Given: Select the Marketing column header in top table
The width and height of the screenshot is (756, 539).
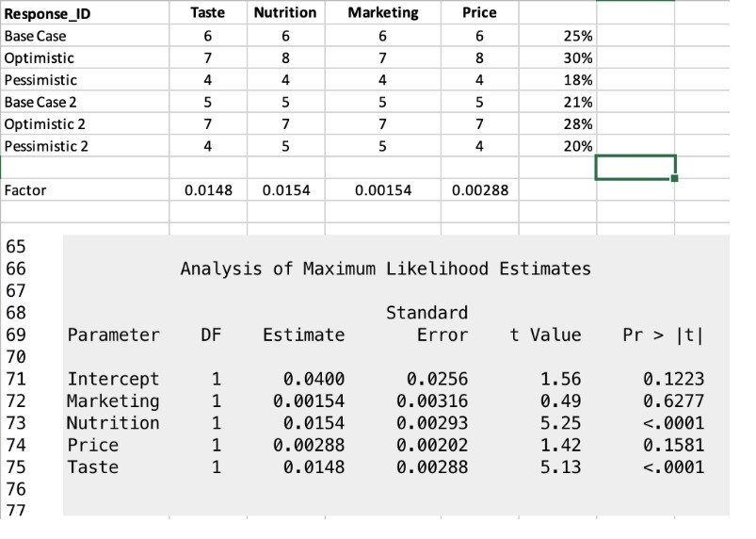Looking at the screenshot, I should [383, 13].
